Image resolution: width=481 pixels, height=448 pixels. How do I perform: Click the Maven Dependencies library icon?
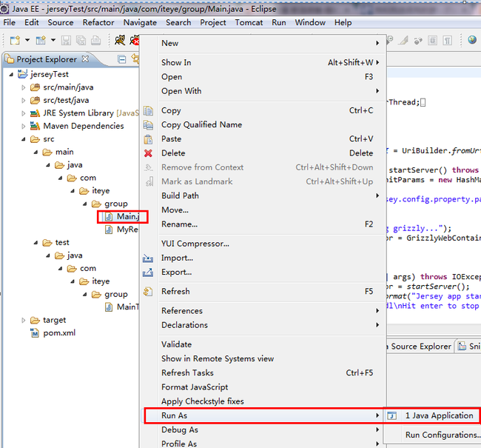(x=35, y=126)
